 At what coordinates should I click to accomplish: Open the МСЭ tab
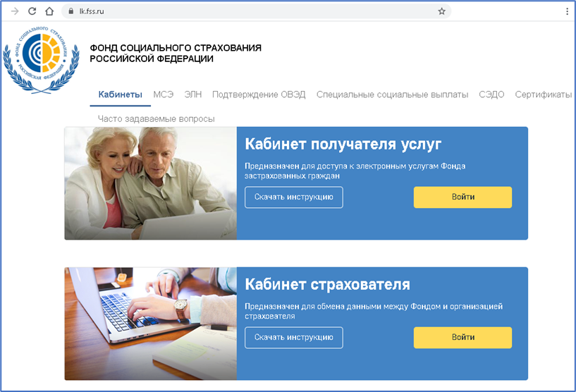click(x=163, y=94)
